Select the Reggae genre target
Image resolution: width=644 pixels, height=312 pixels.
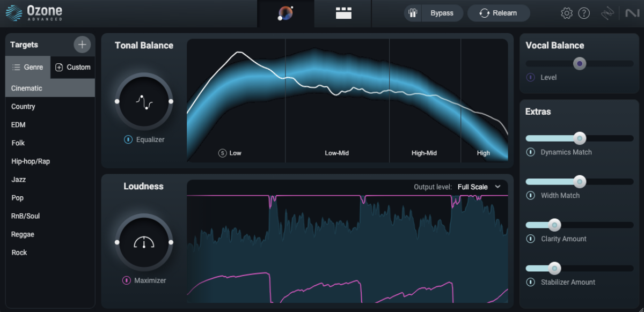click(50, 234)
